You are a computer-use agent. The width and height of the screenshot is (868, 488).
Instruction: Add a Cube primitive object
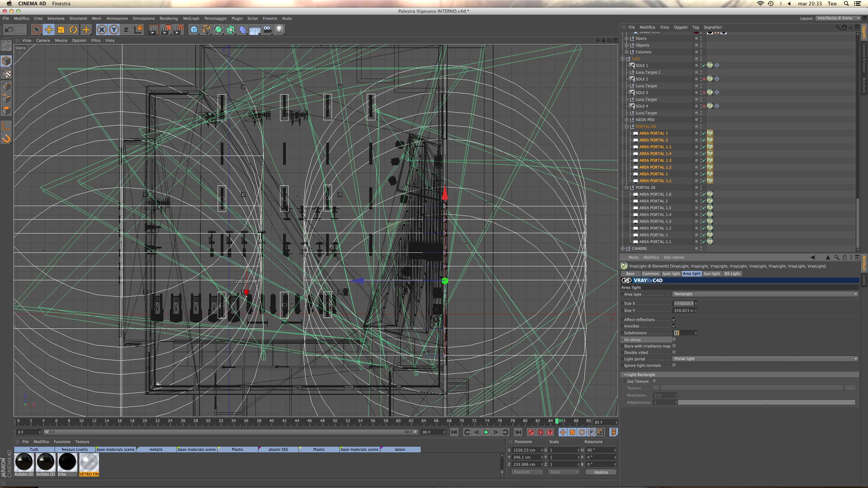[194, 30]
